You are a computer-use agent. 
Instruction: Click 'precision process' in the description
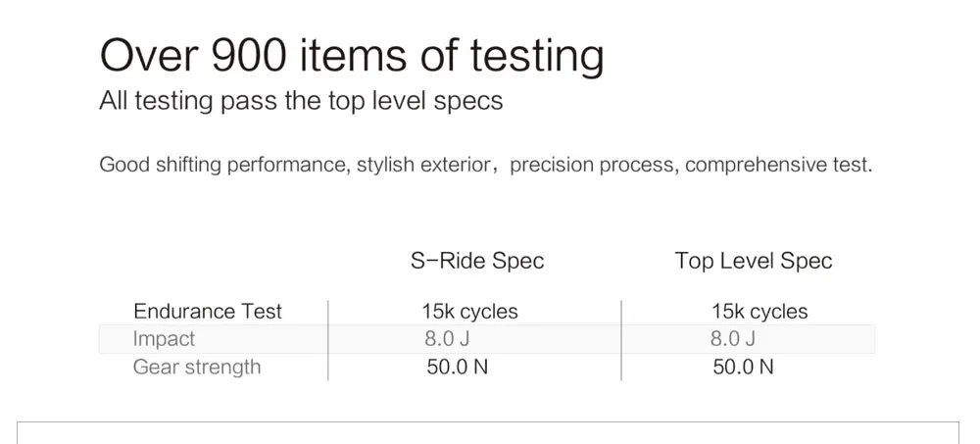(x=592, y=165)
